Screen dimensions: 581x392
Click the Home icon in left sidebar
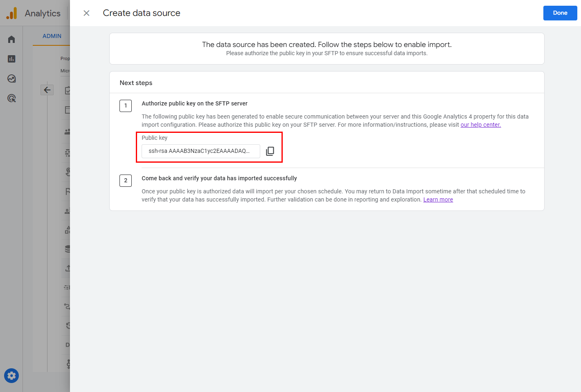11,39
